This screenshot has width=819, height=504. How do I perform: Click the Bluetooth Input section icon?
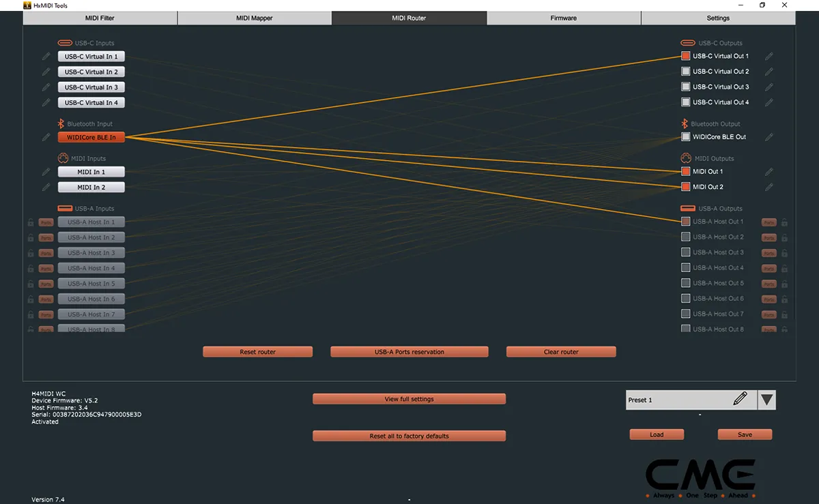(60, 123)
